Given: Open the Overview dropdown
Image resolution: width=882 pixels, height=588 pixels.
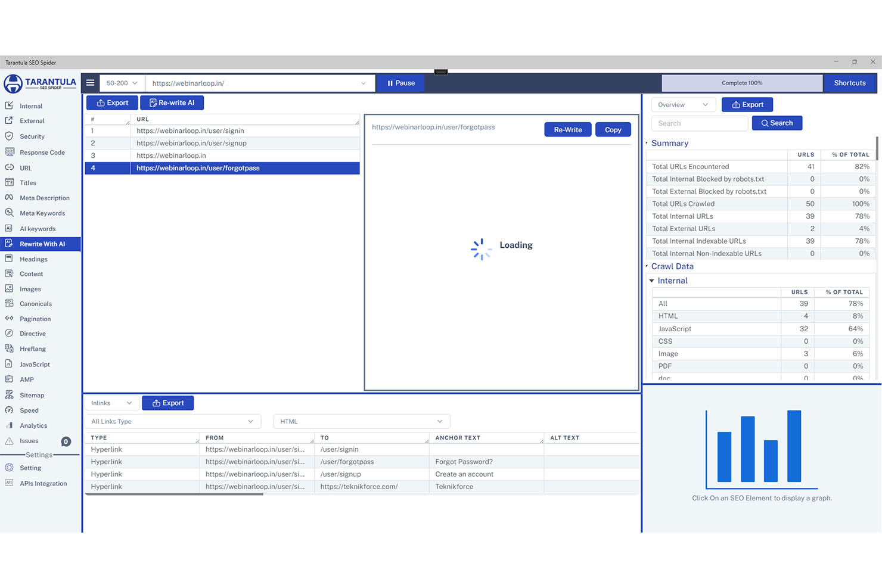Looking at the screenshot, I should (x=683, y=105).
